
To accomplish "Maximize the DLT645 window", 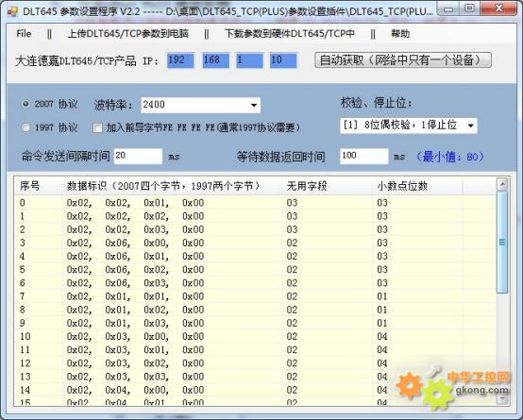I will point(470,8).
